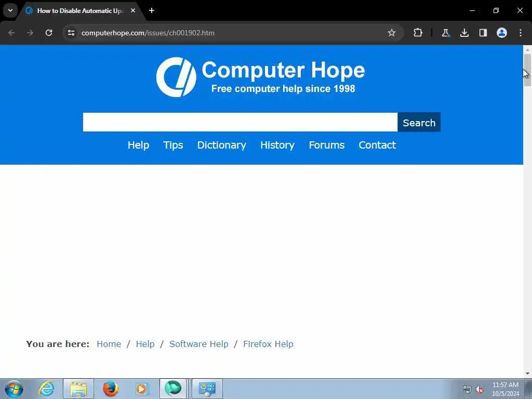Viewport: 532px width, 399px height.
Task: Follow the Home breadcrumb link
Action: [x=109, y=344]
